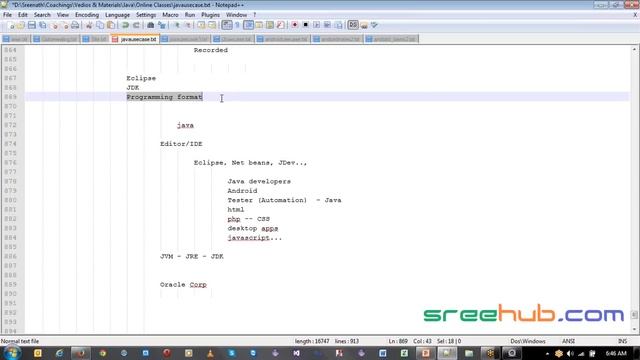
Task: Undo the last edit via toolbar
Action: pos(125,25)
